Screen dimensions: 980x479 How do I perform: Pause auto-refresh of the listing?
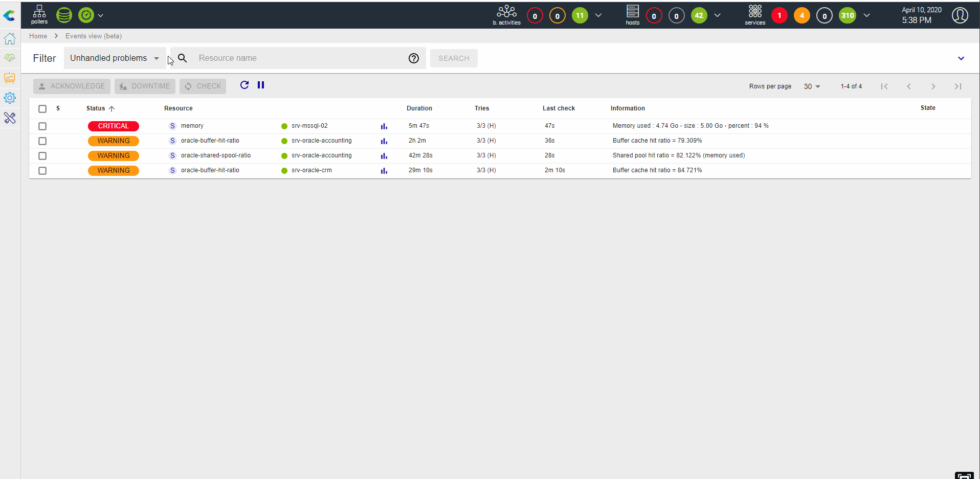click(x=261, y=85)
